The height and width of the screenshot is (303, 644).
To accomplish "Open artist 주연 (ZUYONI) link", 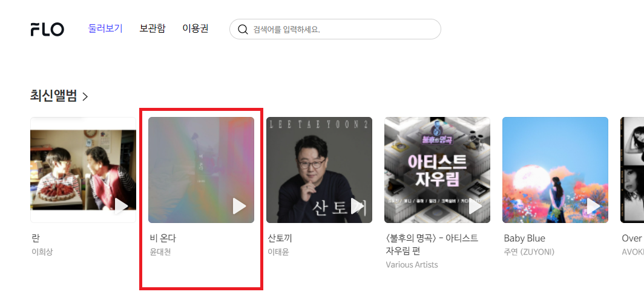I will coord(529,251).
